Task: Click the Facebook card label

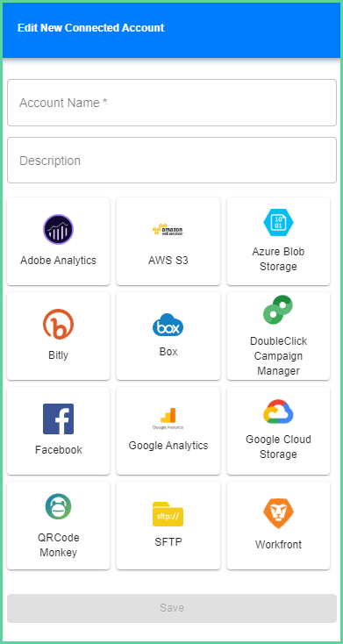Action: tap(58, 450)
